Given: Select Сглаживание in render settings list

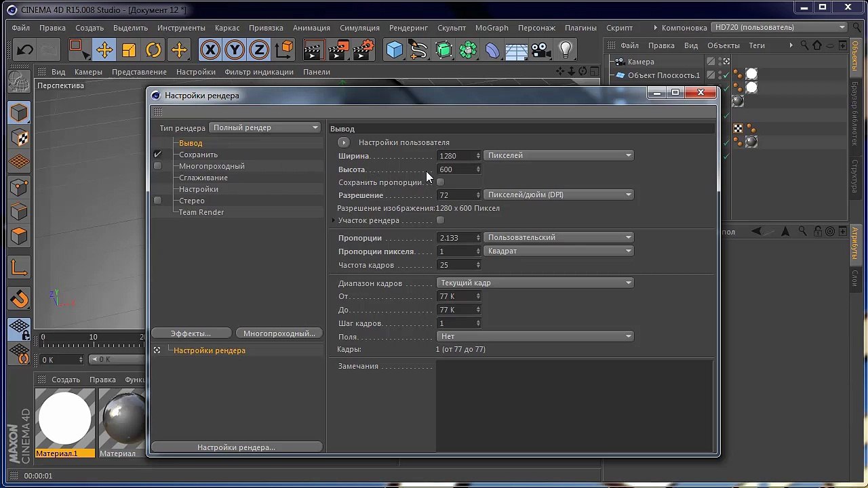Looking at the screenshot, I should click(203, 178).
